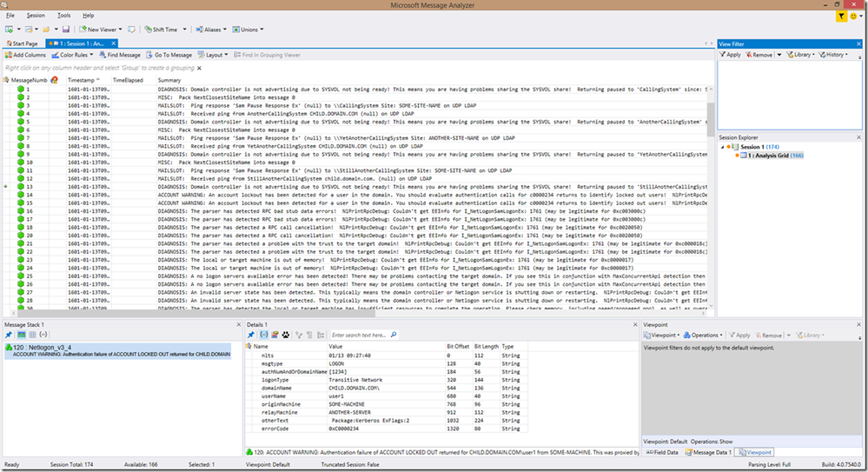Viewport: 868px width, 472px height.
Task: Click the paw print icon in Details toolbar
Action: click(x=286, y=335)
